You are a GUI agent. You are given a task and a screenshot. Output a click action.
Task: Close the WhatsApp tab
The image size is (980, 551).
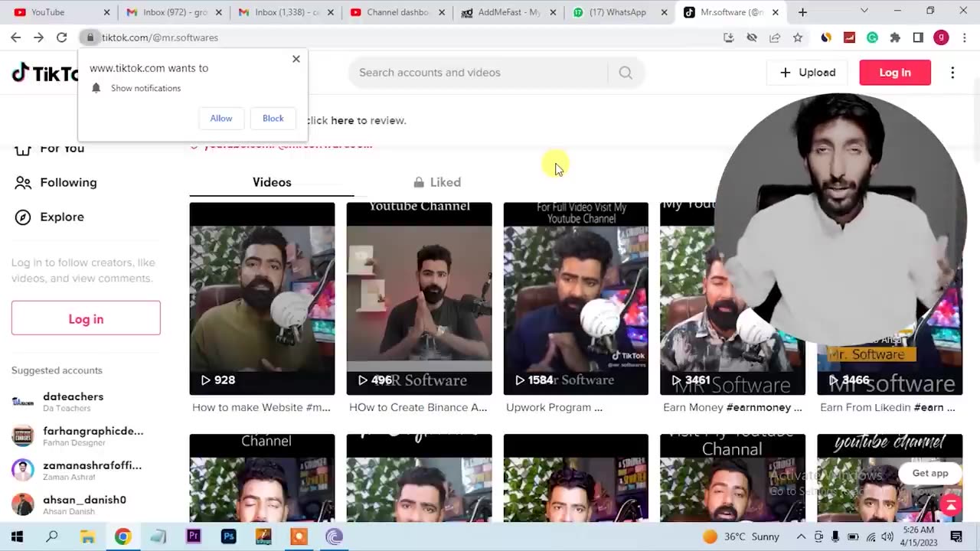point(664,12)
